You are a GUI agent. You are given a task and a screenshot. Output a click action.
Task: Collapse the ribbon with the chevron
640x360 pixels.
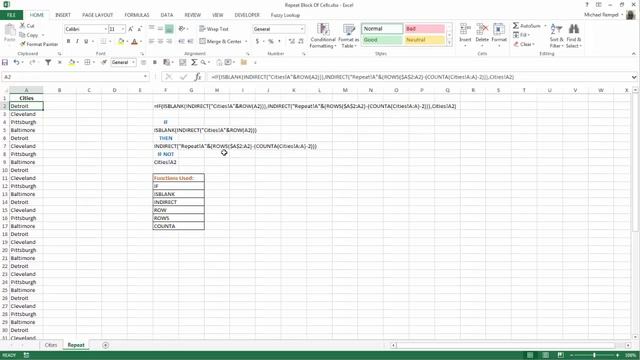tap(633, 53)
